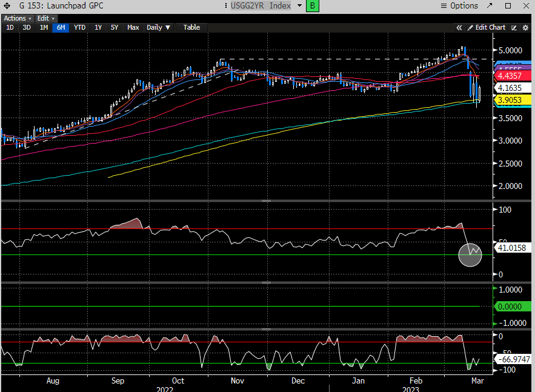The height and width of the screenshot is (392, 535).
Task: Maximize the Launchpad GPC window
Action: click(508, 5)
